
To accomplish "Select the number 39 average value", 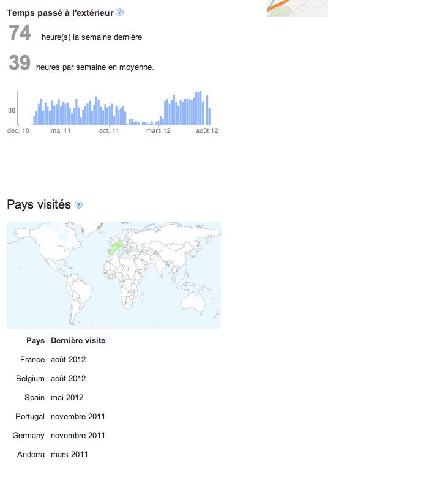I will pos(20,62).
